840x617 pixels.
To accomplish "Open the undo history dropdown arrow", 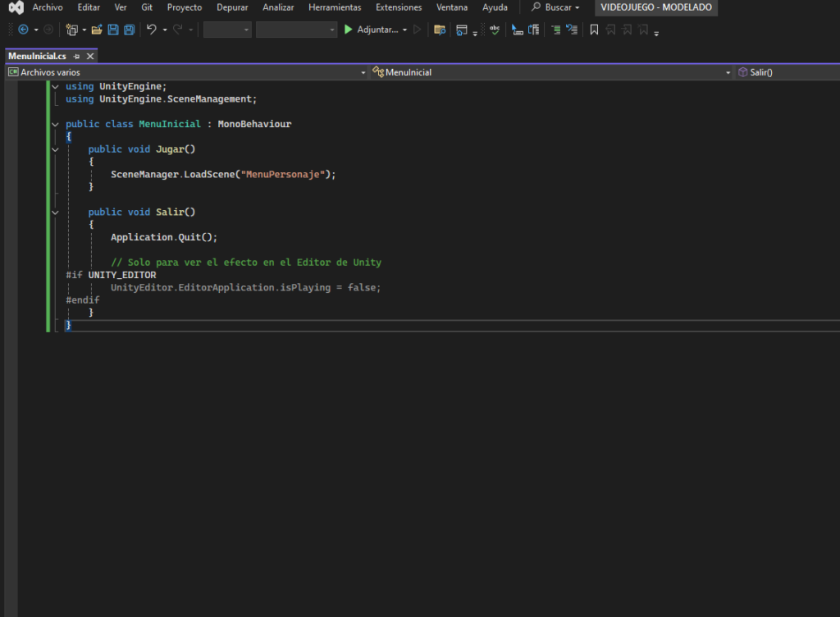I will [164, 30].
